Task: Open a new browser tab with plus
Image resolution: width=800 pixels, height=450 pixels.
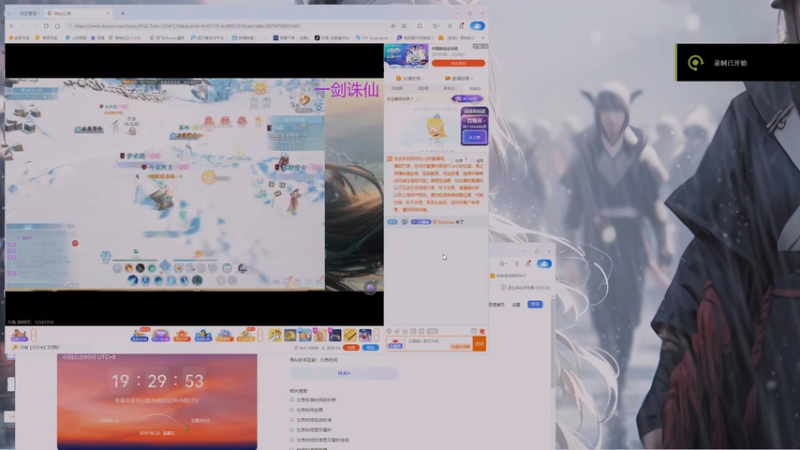Action: [x=122, y=13]
